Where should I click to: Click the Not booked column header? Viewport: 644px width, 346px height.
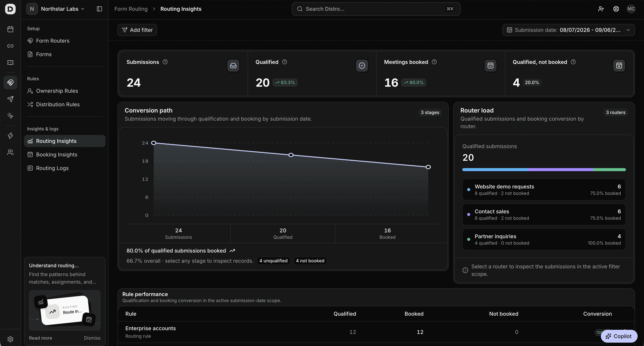point(504,314)
